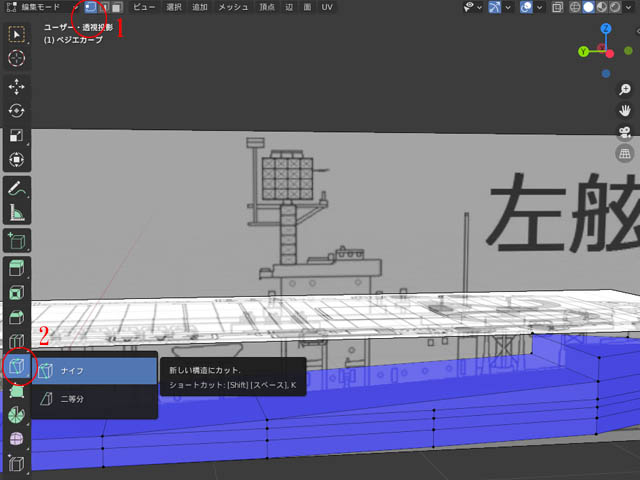Click the blue Z axis gizmo handle
This screenshot has width=640, height=480.
click(x=606, y=29)
